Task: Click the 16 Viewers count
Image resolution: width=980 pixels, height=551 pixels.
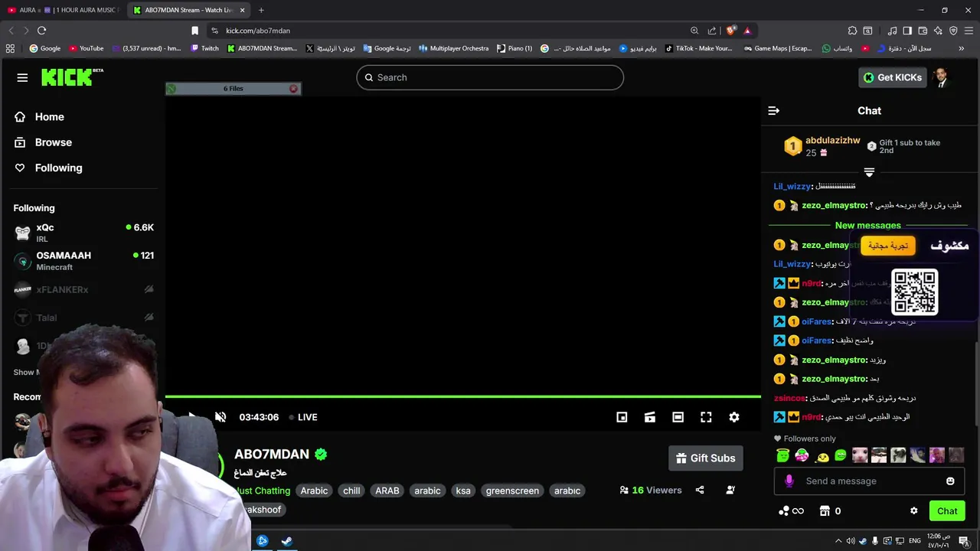Action: click(651, 491)
